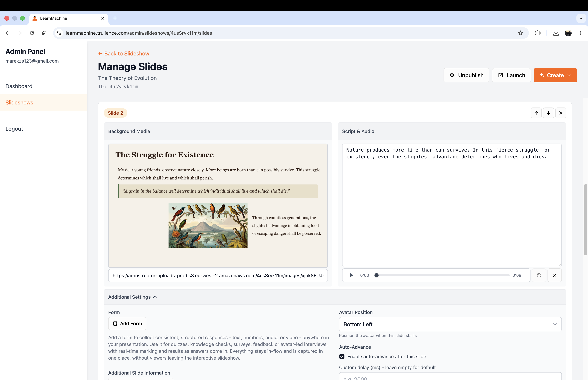Expand the browser profile chevron menu

point(581,18)
